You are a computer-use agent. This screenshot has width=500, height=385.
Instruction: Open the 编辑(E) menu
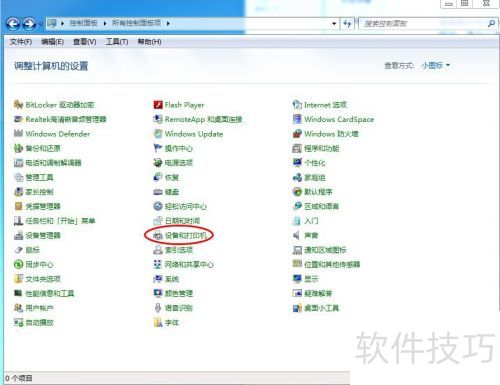coord(52,42)
